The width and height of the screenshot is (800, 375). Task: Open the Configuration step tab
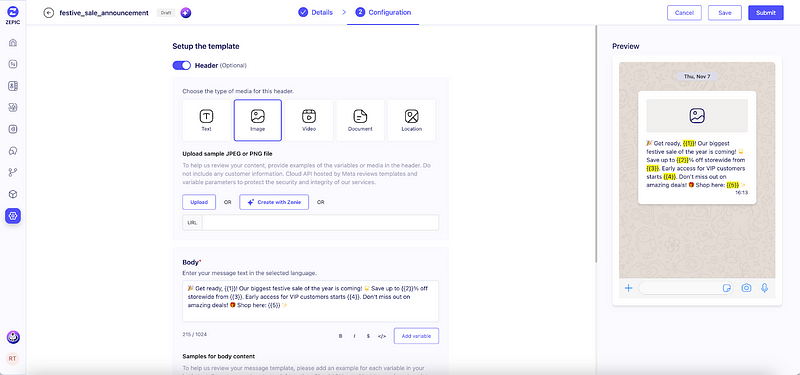383,12
